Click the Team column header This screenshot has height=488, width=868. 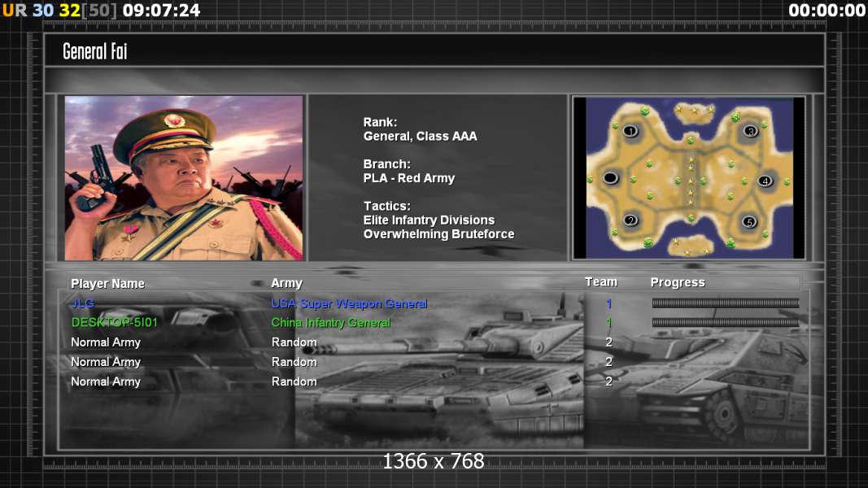pyautogui.click(x=601, y=281)
